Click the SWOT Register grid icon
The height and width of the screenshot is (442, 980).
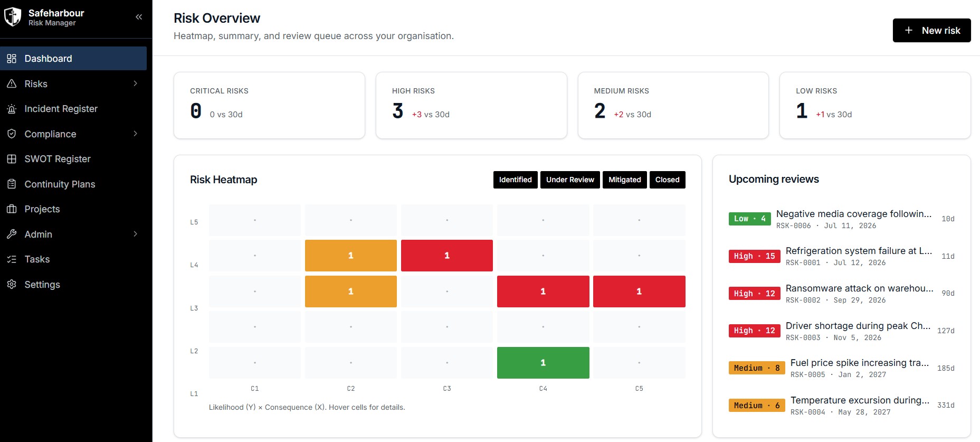tap(12, 159)
